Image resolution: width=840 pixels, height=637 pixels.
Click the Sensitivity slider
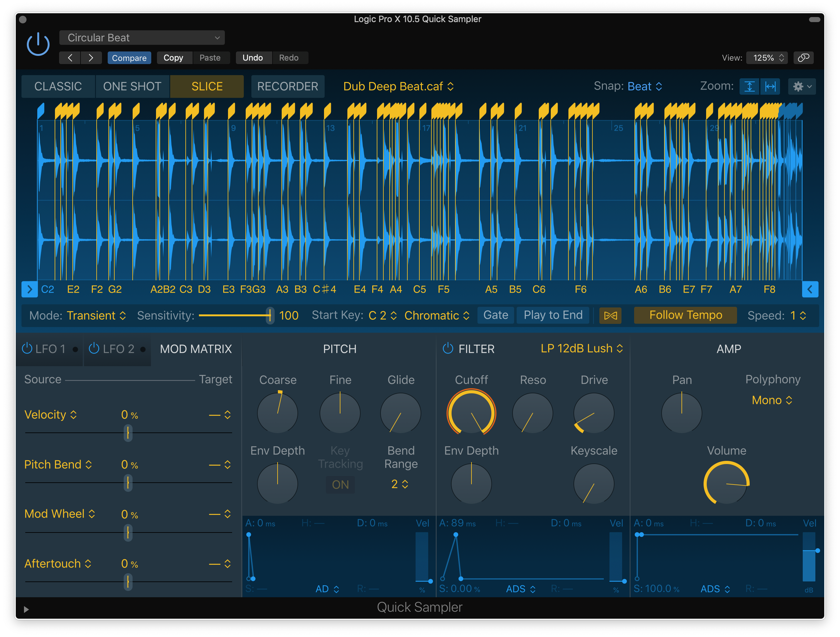tap(235, 315)
